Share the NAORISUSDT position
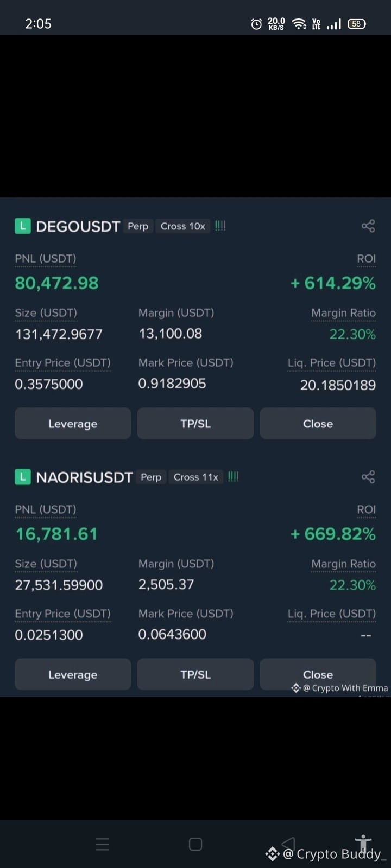The image size is (391, 868). point(368,477)
